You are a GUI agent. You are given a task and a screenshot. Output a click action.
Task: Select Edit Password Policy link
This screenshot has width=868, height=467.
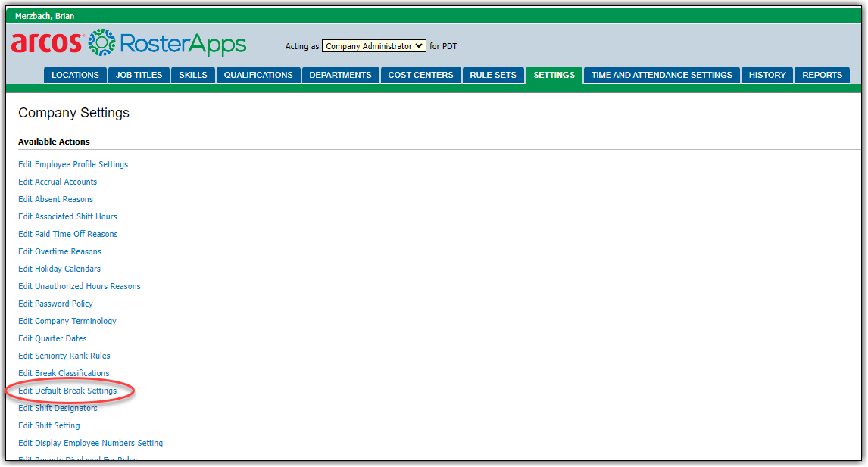click(x=55, y=304)
